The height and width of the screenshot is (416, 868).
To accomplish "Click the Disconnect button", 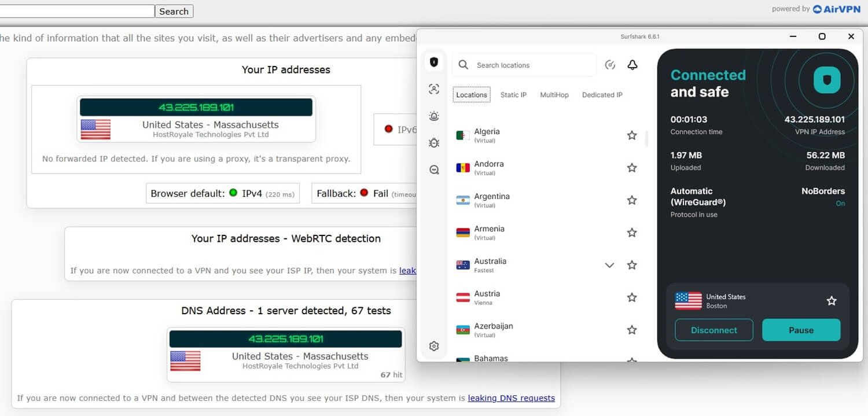I will (x=714, y=330).
